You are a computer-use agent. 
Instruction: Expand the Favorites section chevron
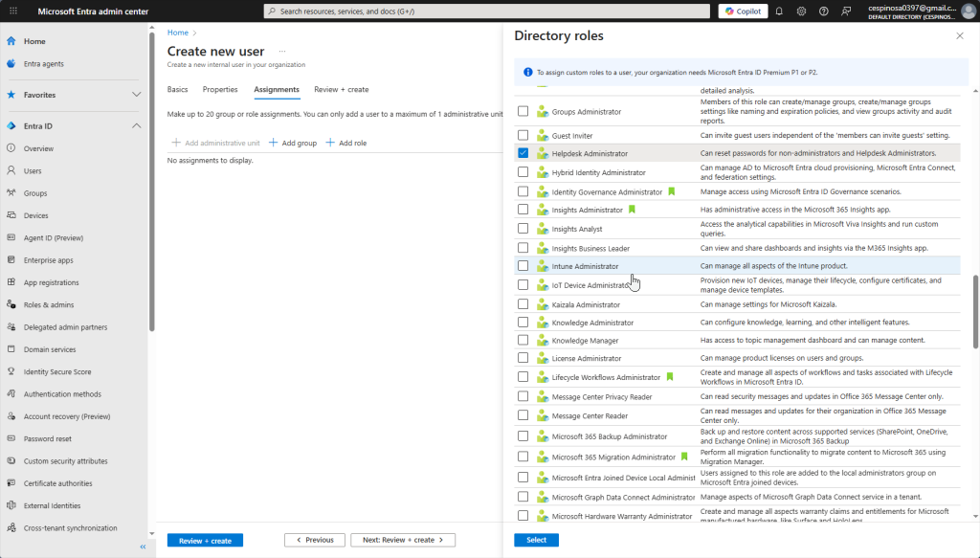pyautogui.click(x=136, y=95)
